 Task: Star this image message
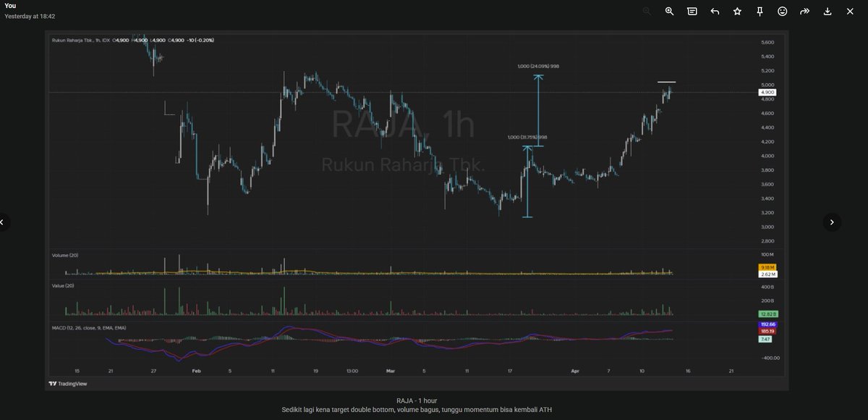[737, 12]
